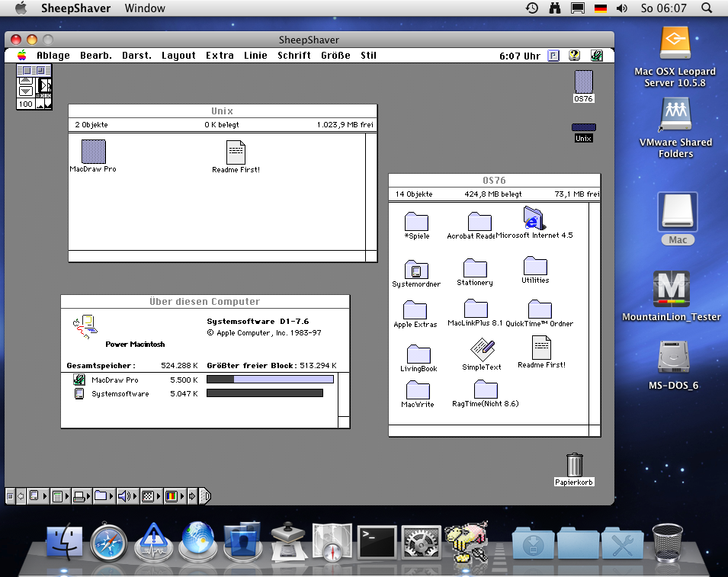
Task: Click the down arrow in floating palette
Action: (26, 91)
